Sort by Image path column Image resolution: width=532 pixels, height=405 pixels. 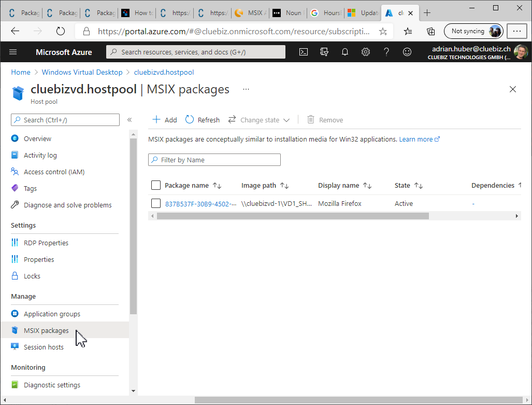[x=265, y=186]
